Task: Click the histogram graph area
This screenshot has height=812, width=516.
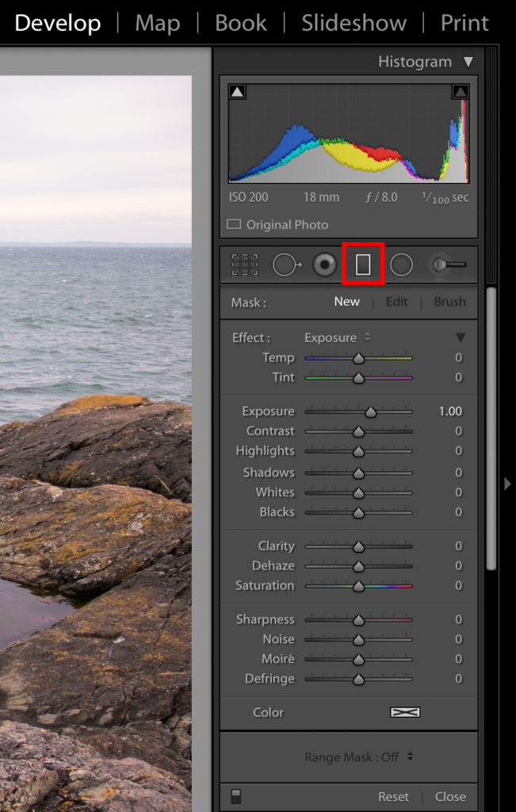Action: point(349,133)
